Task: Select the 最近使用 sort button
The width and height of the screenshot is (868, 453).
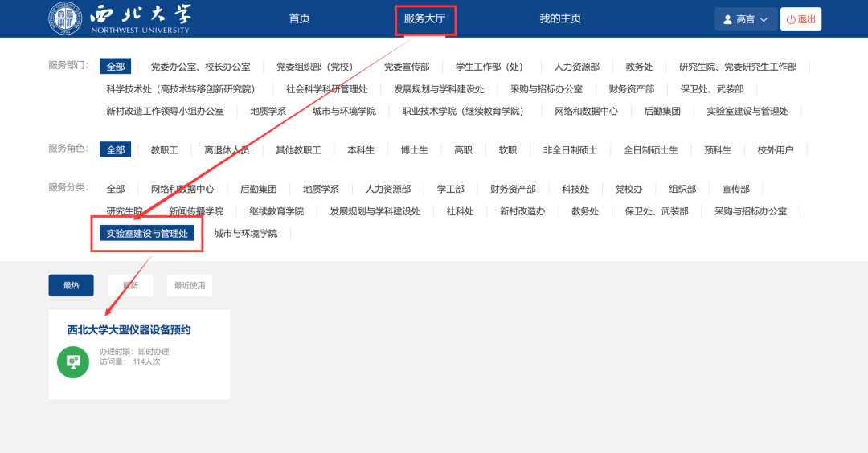Action: click(x=190, y=285)
